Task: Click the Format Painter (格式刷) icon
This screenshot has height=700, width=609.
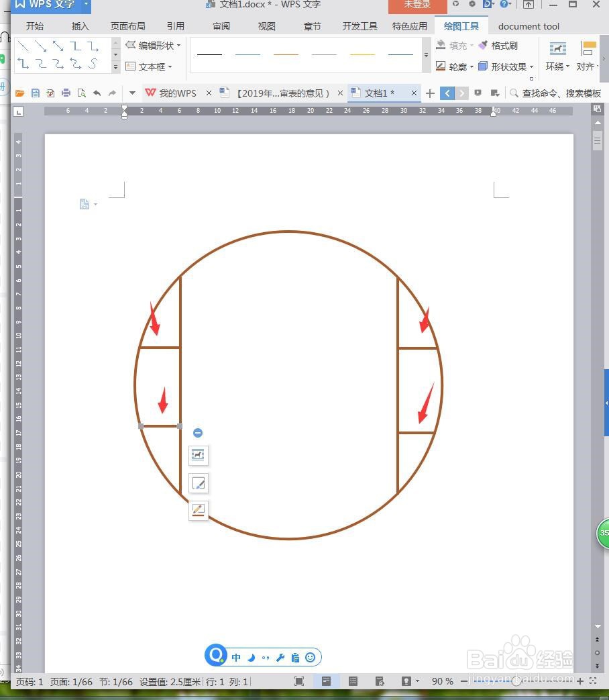Action: [x=483, y=45]
